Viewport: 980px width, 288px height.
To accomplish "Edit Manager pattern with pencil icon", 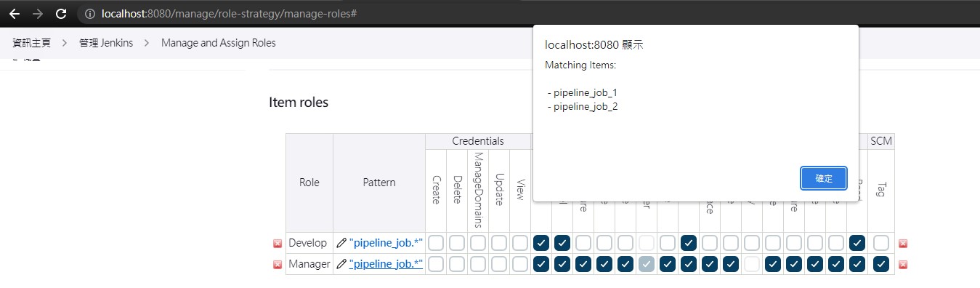I will point(341,264).
